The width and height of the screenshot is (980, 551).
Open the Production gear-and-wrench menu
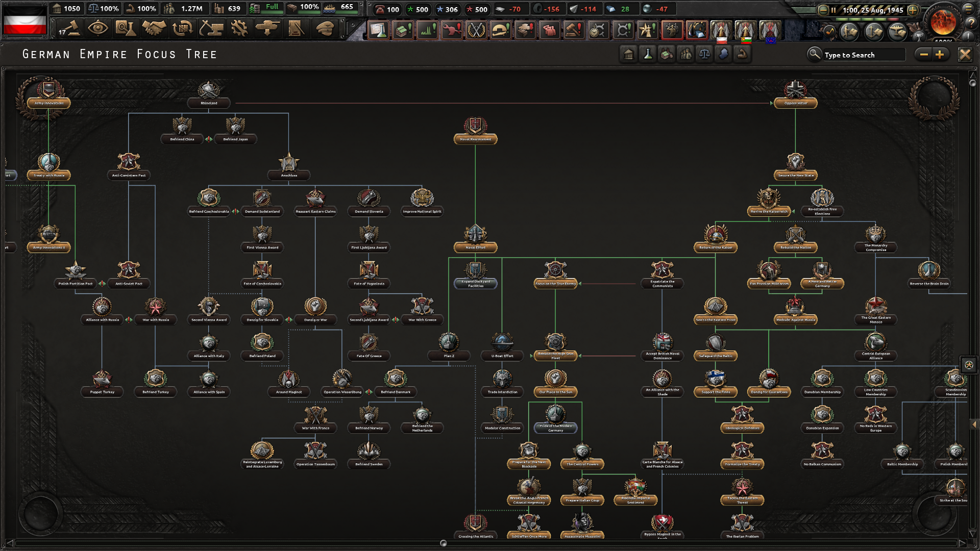click(x=239, y=29)
